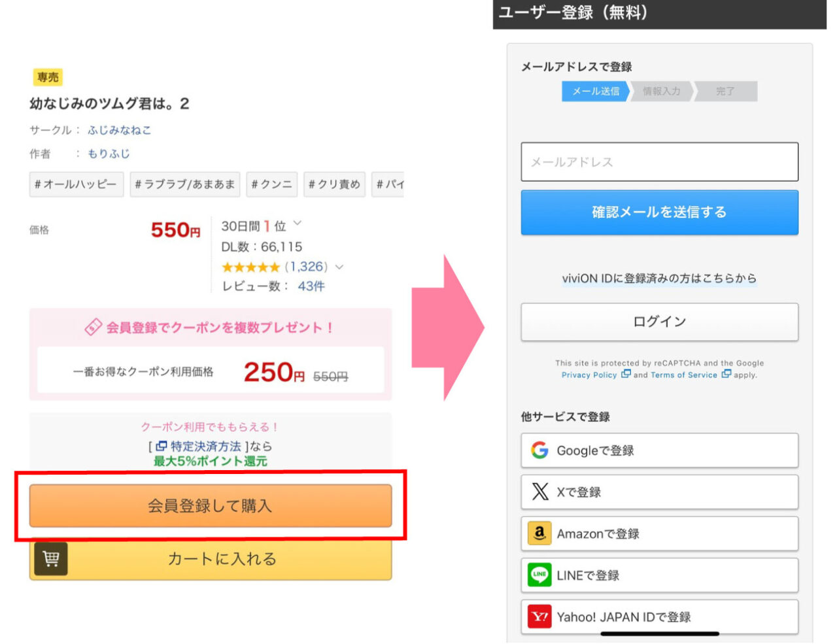Click the shopping cart icon
Viewport: 837px width, 644px height.
click(x=50, y=559)
